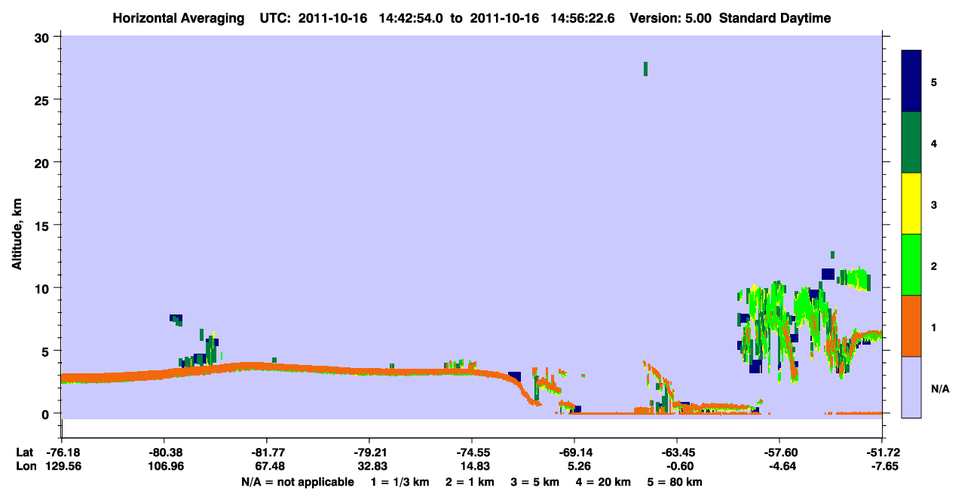Click the lavender N/A color bar segment
The width and height of the screenshot is (980, 503).
click(x=911, y=387)
